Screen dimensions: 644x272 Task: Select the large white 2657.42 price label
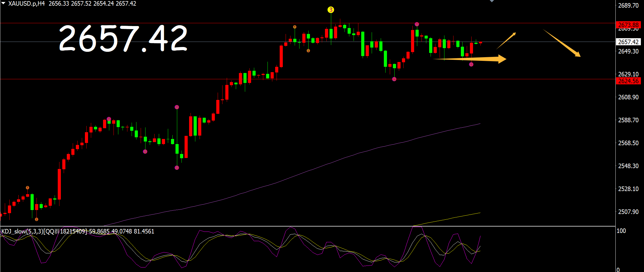[x=123, y=38]
